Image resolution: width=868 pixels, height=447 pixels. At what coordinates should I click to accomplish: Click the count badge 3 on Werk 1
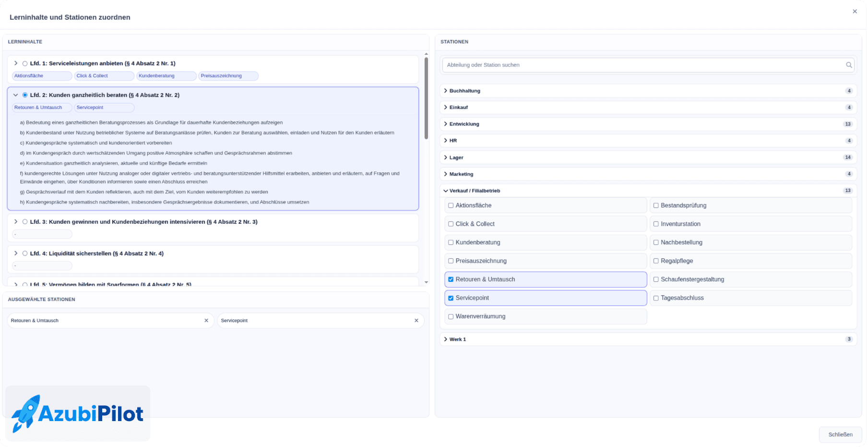[849, 339]
